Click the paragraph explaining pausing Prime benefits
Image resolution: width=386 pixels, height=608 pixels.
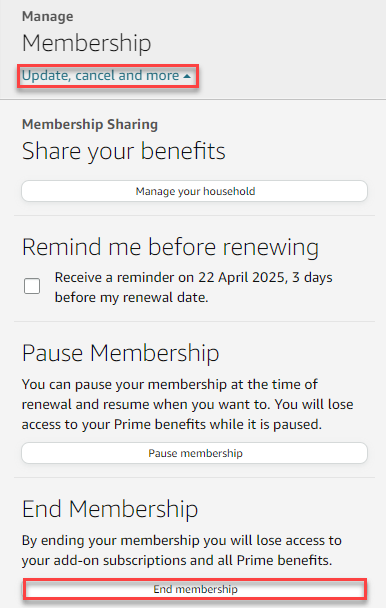tap(187, 404)
